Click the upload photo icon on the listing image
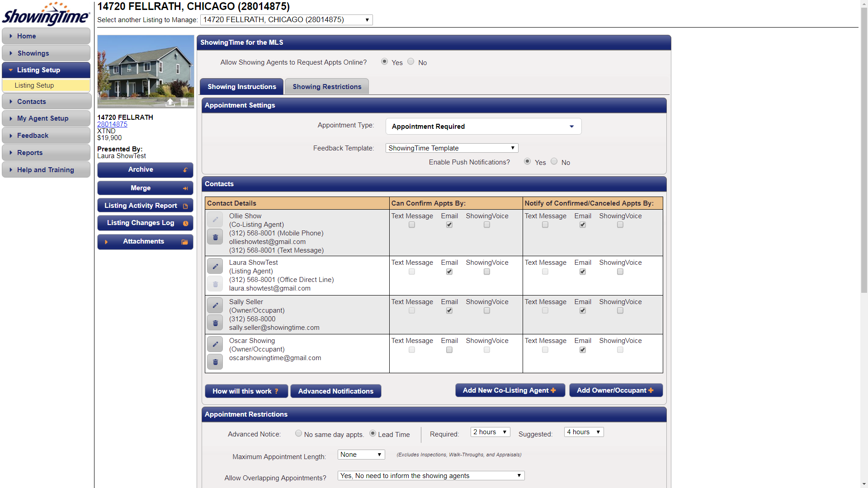The image size is (868, 488). click(x=170, y=102)
